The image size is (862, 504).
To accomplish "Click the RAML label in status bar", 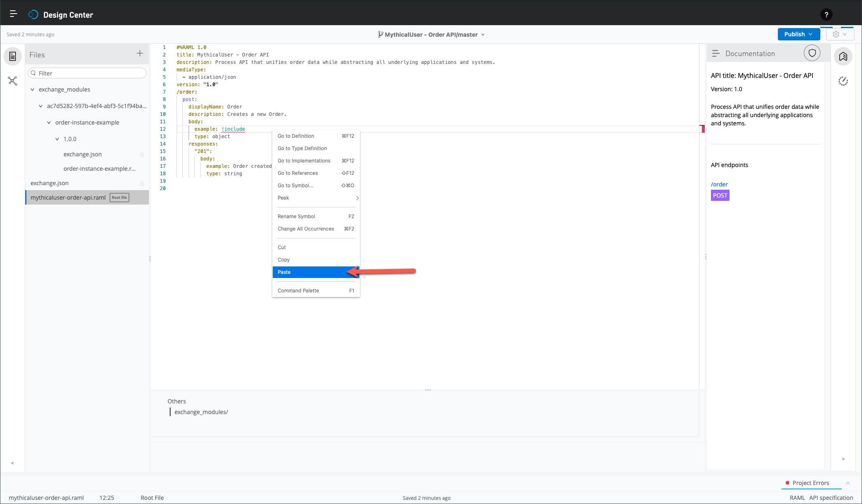I will coord(797,498).
